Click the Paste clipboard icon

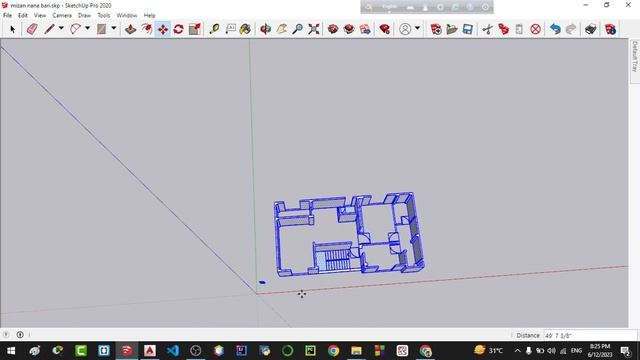[x=519, y=29]
